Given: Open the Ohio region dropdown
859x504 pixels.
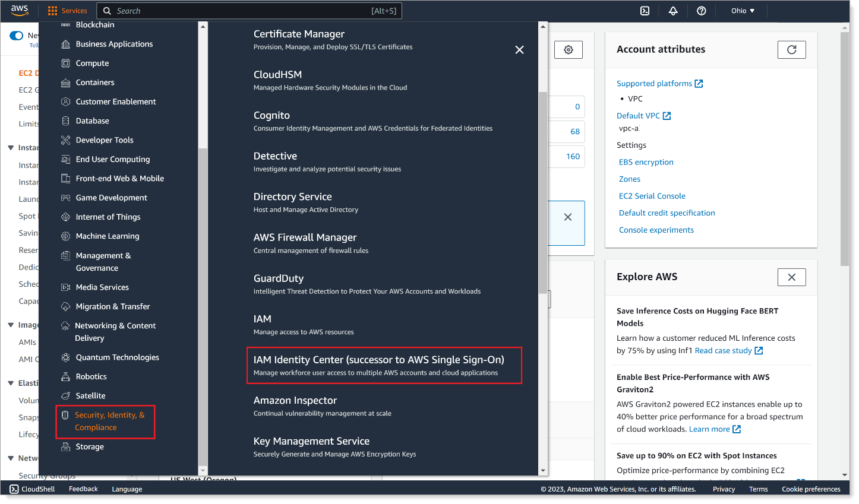Looking at the screenshot, I should coord(743,11).
